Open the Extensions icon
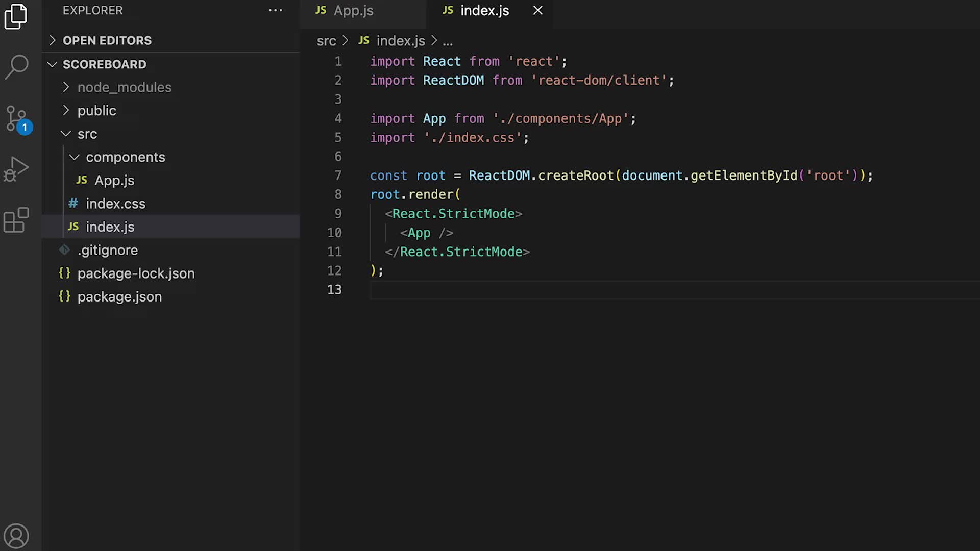Screen dimensions: 980x551 click(x=17, y=220)
